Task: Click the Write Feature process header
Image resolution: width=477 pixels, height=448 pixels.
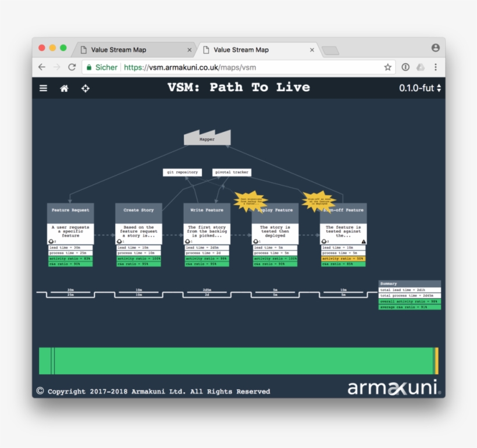Action: pos(207,213)
